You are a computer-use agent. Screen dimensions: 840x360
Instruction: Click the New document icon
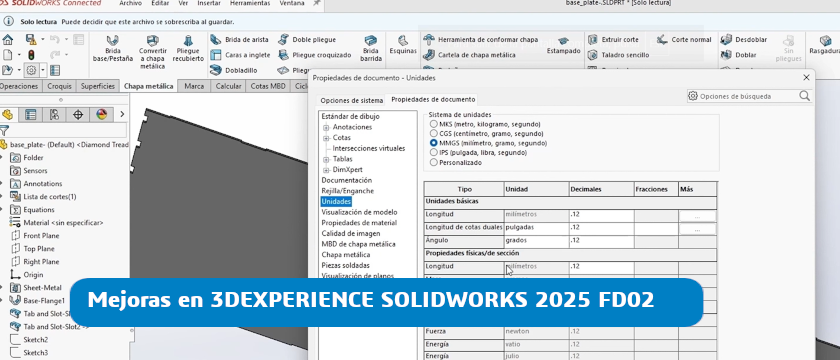pos(8,55)
